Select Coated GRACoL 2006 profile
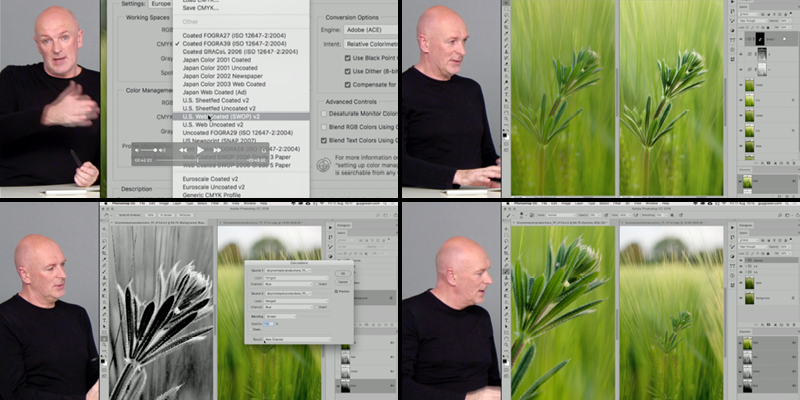Viewport: 800px width, 400px height. tap(240, 52)
